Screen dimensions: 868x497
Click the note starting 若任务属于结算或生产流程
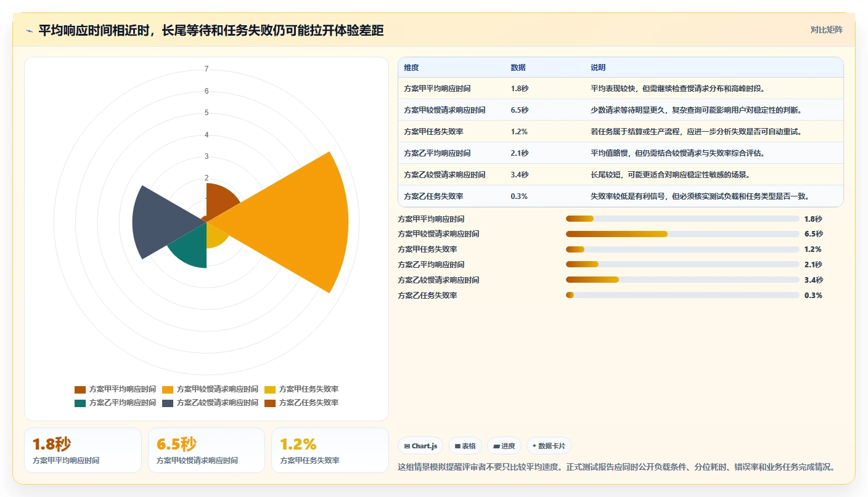[697, 132]
